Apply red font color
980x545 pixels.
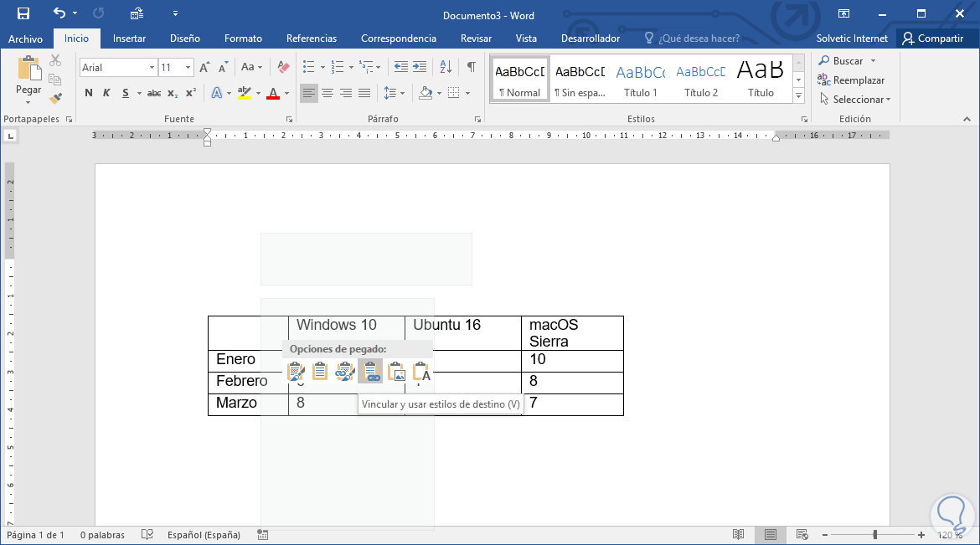coord(273,93)
